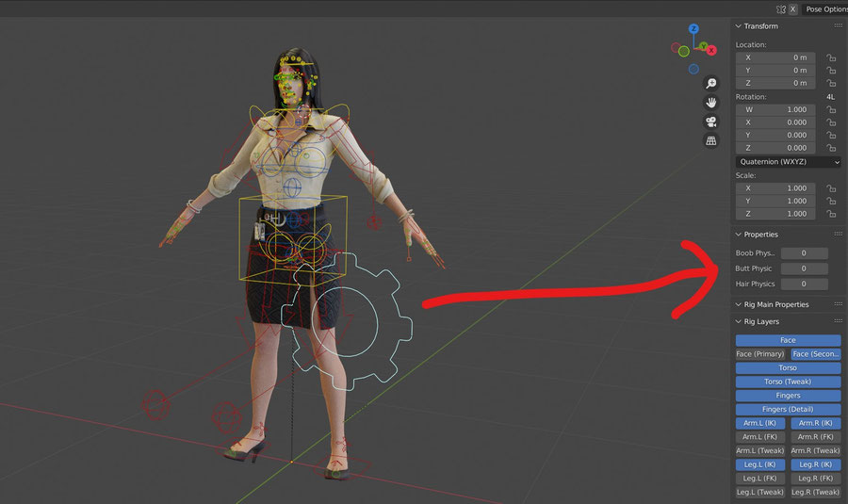848x504 pixels.
Task: Click the butterfly mirror icon in header
Action: click(x=780, y=8)
